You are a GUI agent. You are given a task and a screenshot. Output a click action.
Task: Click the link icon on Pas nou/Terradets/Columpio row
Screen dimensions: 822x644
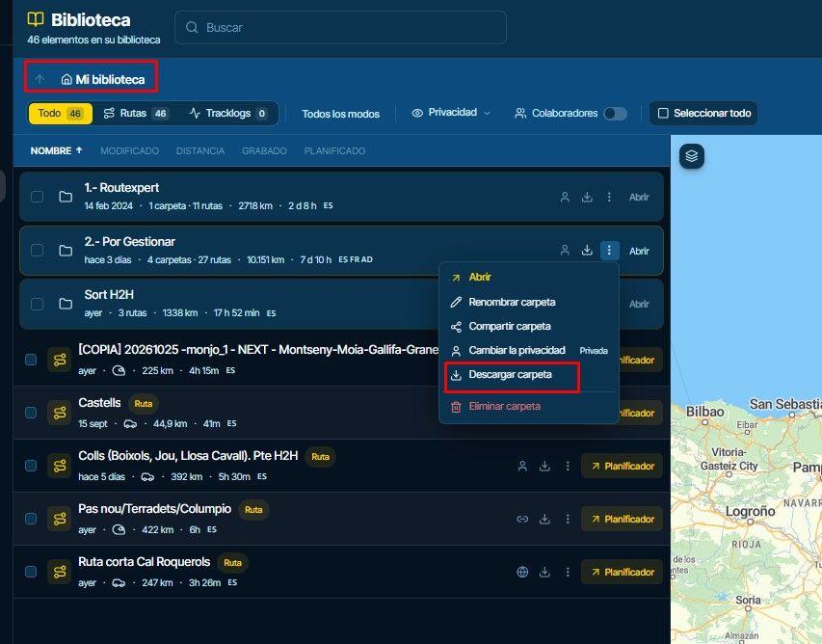coord(522,520)
